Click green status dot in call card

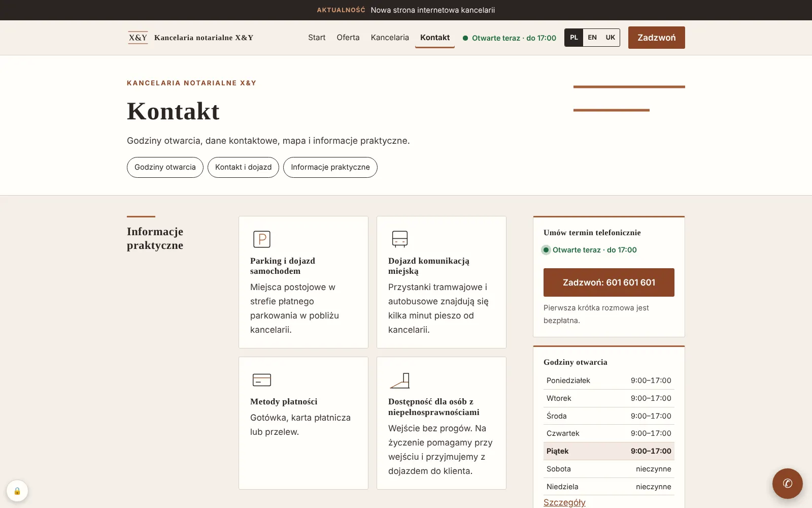tap(546, 250)
